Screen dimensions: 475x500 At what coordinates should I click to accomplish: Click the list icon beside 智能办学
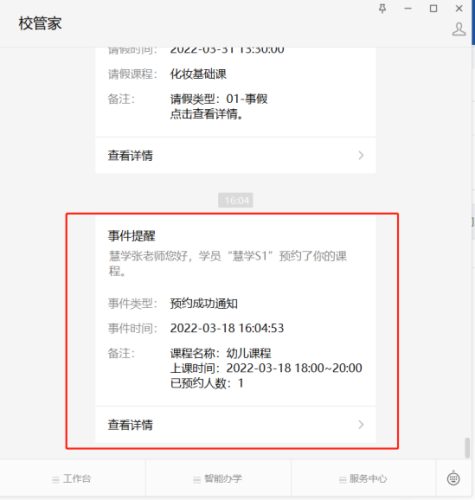197,480
